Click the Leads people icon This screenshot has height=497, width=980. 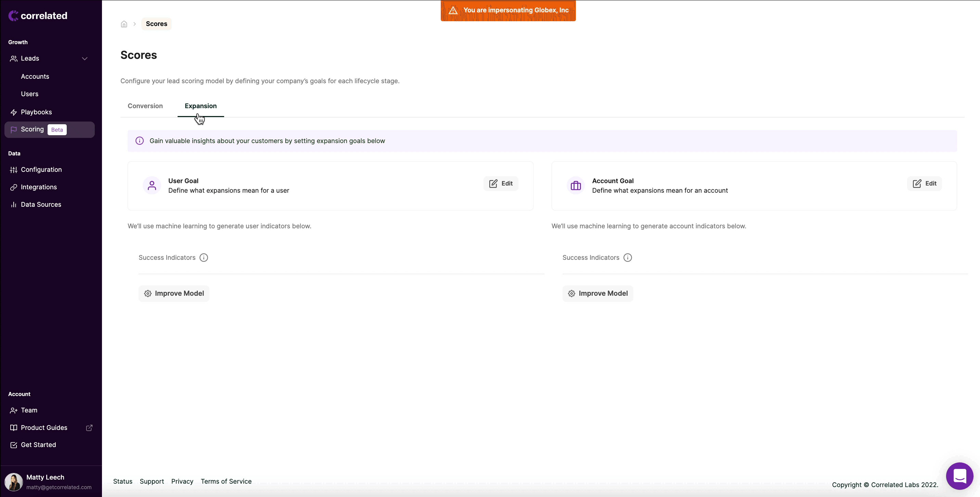14,59
